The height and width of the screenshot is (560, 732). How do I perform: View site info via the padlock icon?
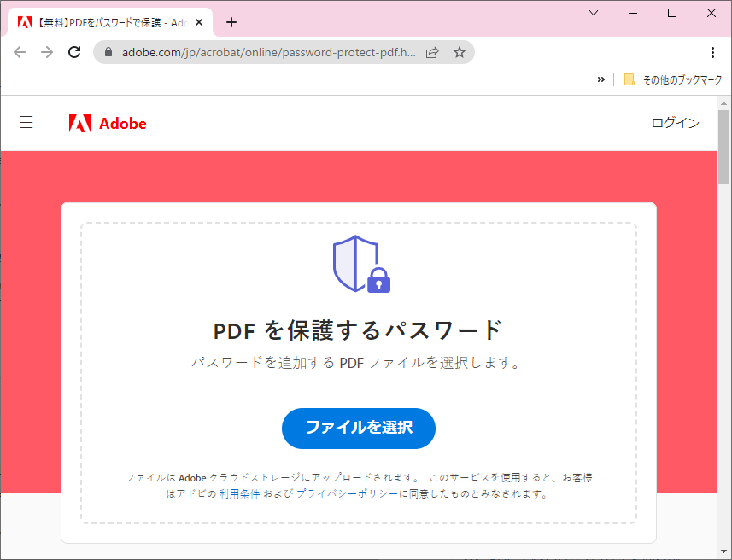[108, 52]
